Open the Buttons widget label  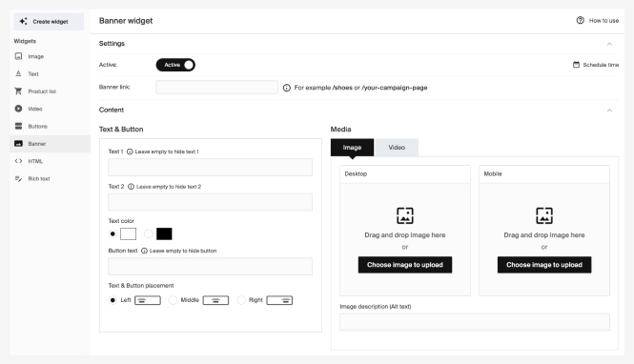[37, 127]
